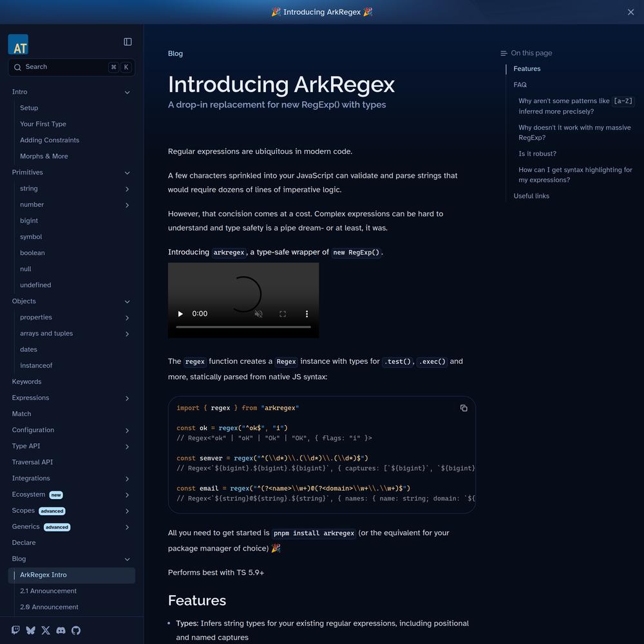
Task: Click the video progress bar
Action: (243, 327)
